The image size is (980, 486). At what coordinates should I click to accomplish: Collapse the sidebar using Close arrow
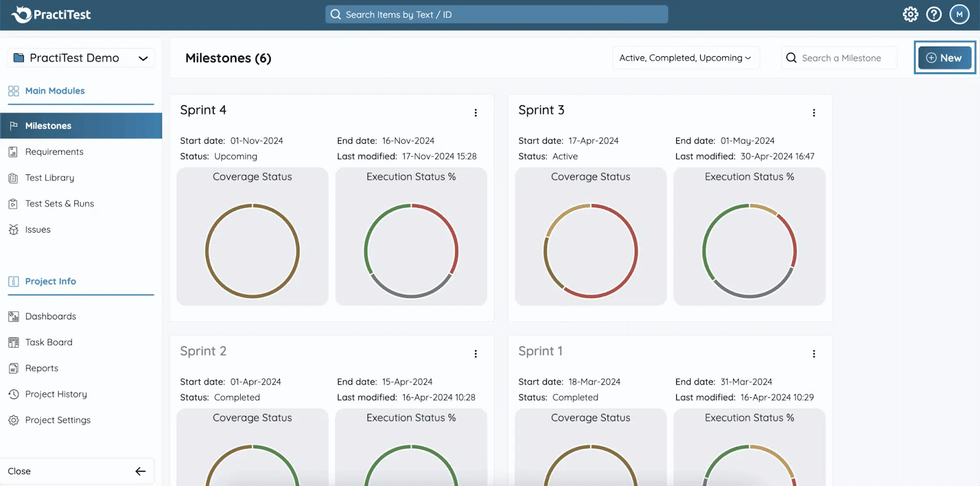[140, 471]
